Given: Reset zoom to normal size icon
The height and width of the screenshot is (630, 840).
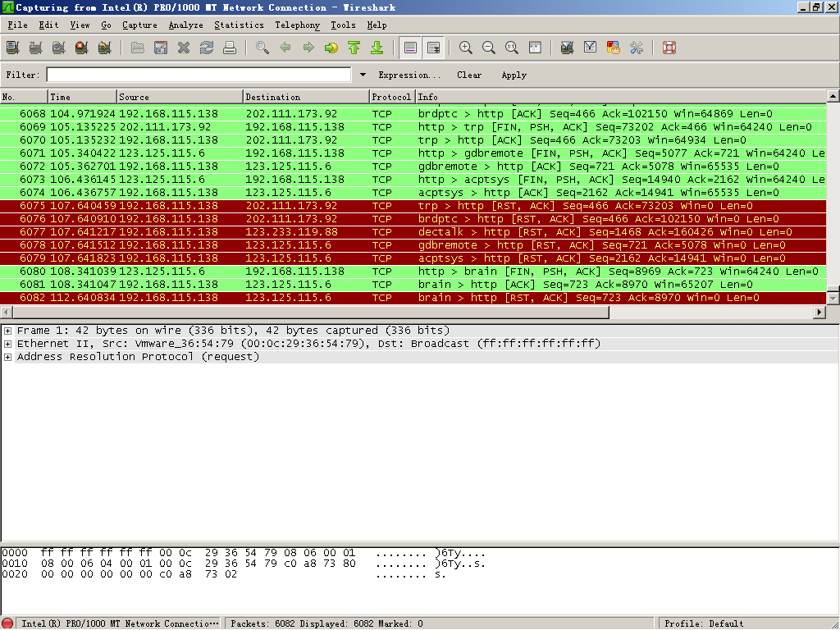Looking at the screenshot, I should 512,48.
